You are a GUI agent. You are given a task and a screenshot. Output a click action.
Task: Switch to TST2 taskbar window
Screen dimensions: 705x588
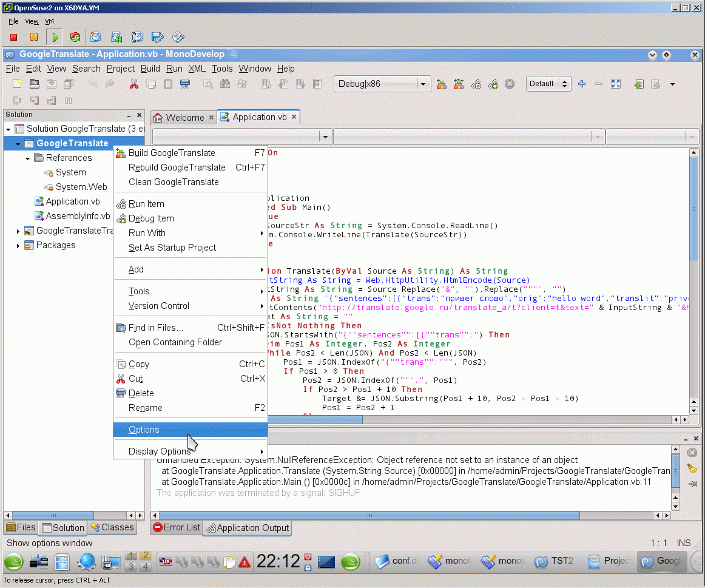555,561
